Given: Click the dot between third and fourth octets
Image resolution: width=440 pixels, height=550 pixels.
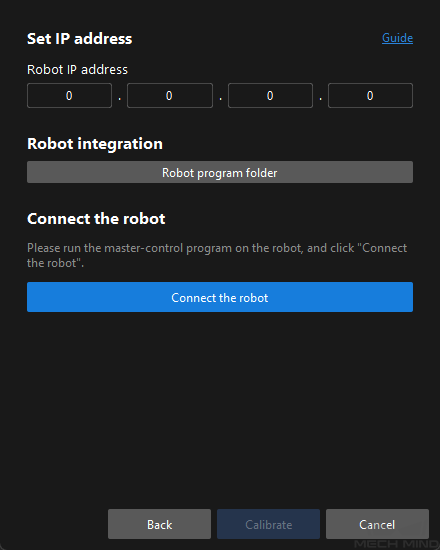Looking at the screenshot, I should [320, 99].
